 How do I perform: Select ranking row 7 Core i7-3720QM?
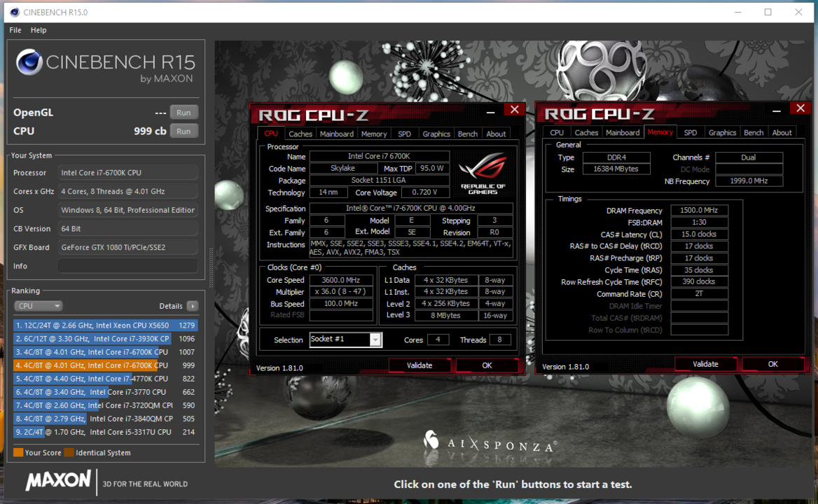pos(105,405)
